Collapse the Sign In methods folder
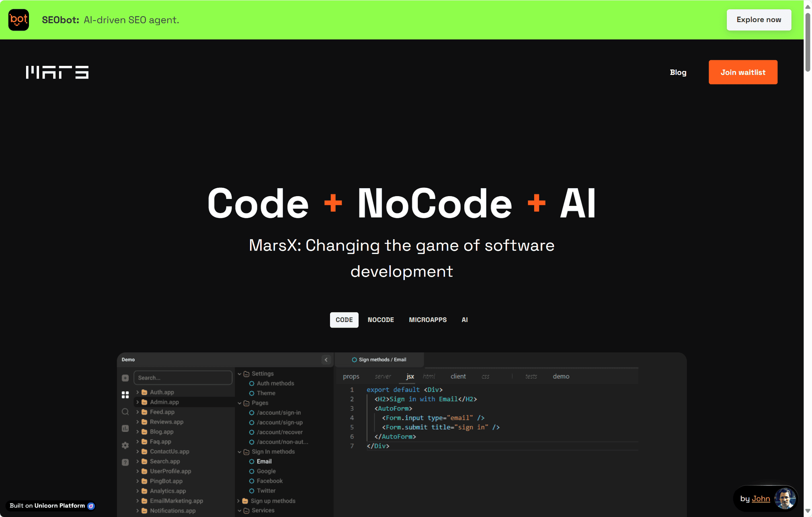812x517 pixels. (x=240, y=452)
